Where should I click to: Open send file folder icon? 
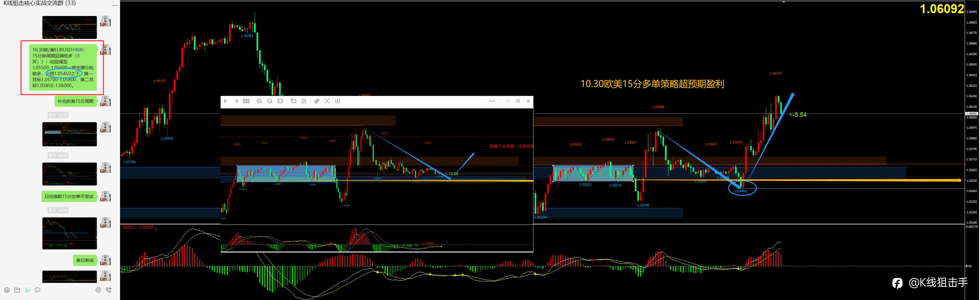coord(17,290)
